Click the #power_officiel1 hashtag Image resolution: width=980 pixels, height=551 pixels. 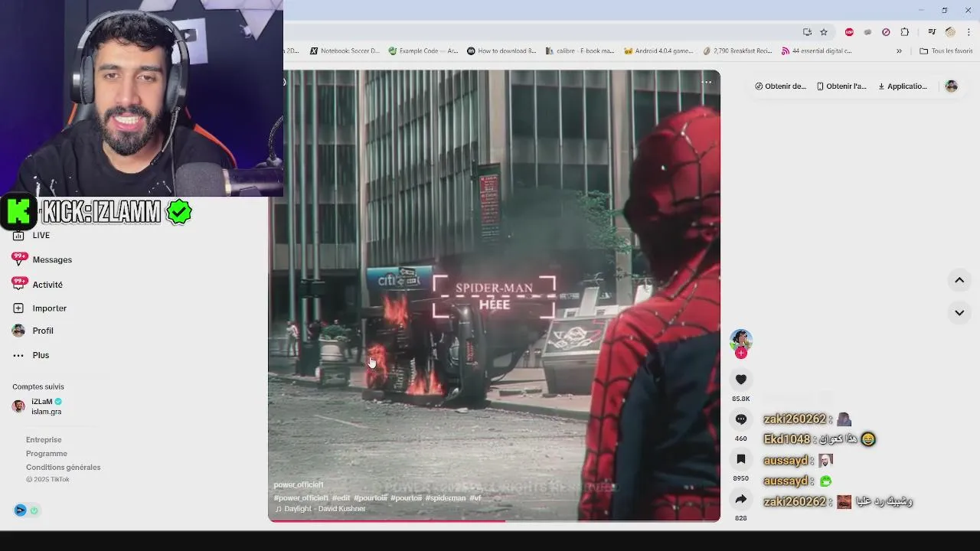(301, 498)
